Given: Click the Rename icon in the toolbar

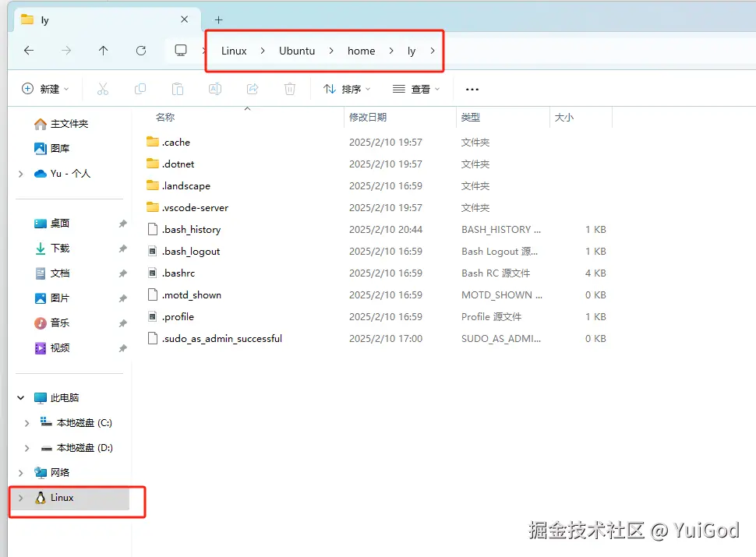Looking at the screenshot, I should pyautogui.click(x=215, y=89).
